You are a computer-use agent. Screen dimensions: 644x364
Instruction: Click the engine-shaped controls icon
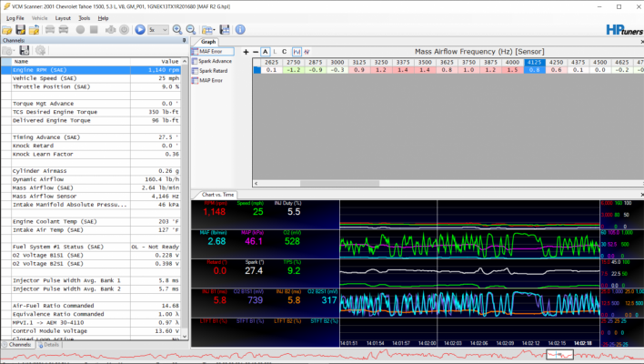[x=110, y=30]
